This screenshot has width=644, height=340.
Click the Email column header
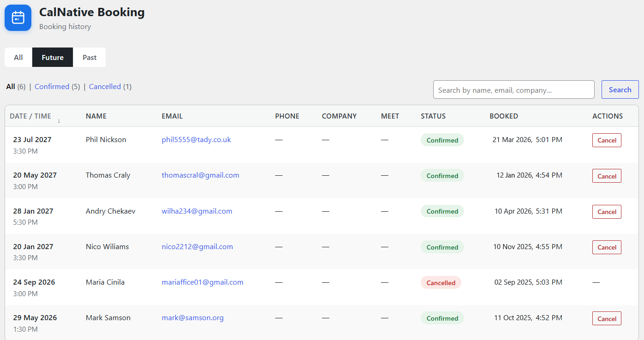coord(172,116)
